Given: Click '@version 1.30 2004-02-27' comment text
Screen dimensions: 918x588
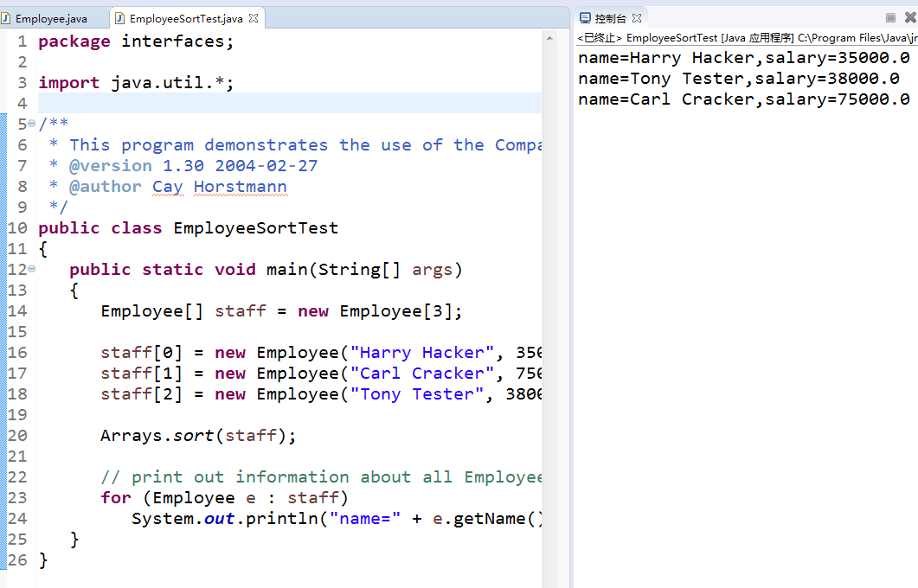Looking at the screenshot, I should click(193, 166).
